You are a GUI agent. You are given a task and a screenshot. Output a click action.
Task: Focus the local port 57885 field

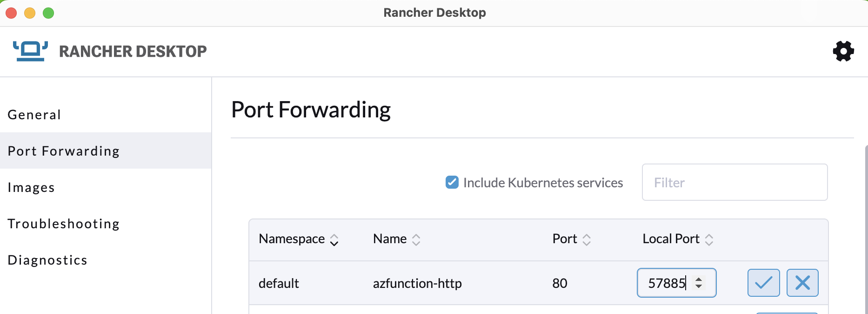pyautogui.click(x=666, y=283)
